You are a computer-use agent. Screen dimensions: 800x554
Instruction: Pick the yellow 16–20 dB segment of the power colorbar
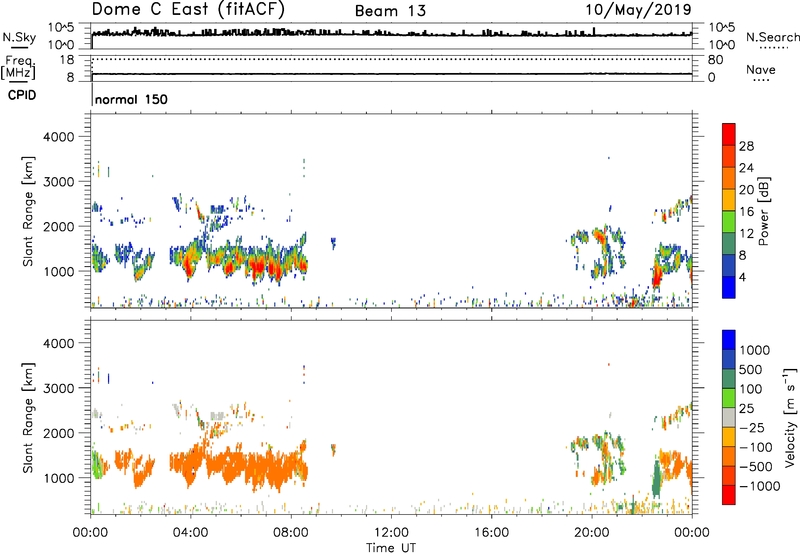tap(729, 200)
